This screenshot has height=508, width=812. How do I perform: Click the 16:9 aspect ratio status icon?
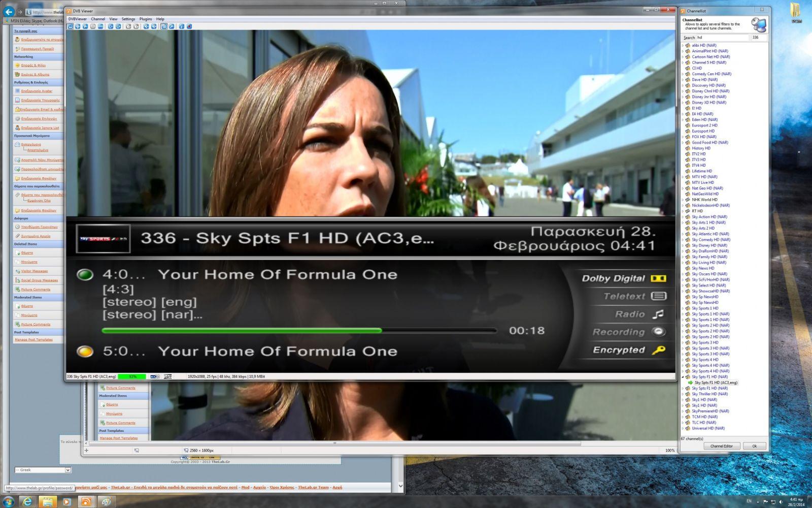tap(167, 376)
